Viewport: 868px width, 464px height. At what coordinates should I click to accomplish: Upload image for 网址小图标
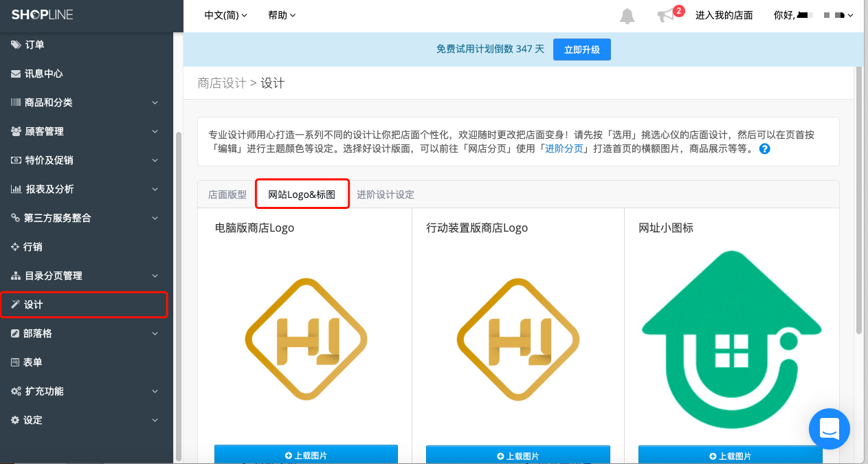(x=731, y=455)
